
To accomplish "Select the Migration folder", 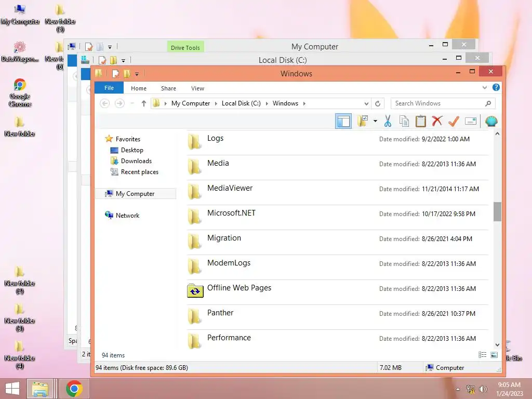I will pos(338,242).
